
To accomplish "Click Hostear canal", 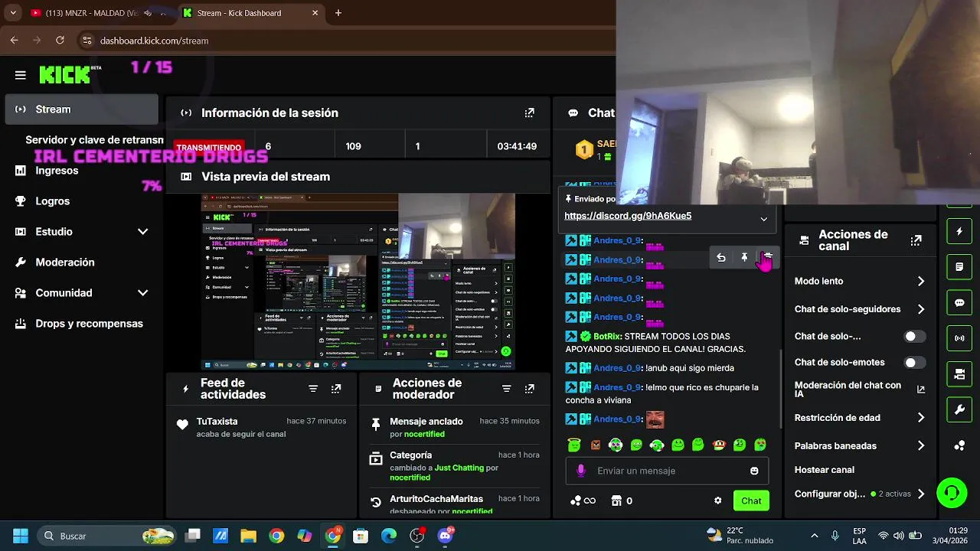I will (825, 470).
